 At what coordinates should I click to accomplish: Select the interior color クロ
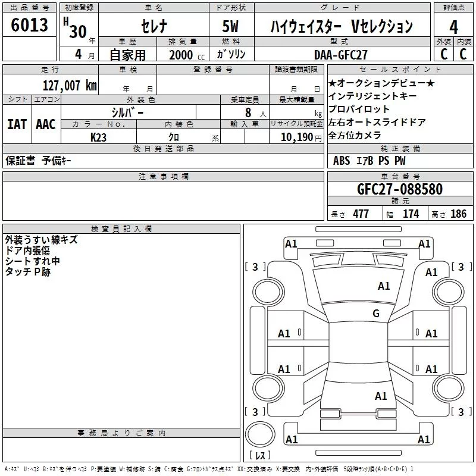(174, 137)
